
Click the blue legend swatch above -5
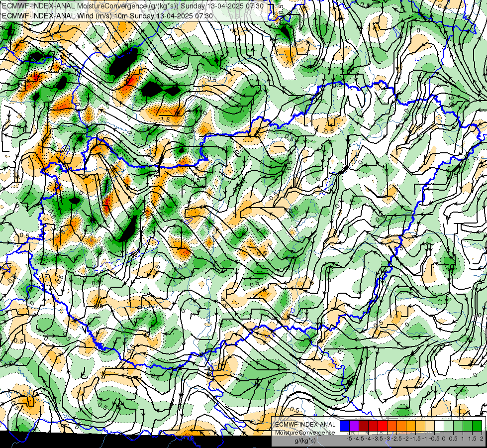coord(345,426)
